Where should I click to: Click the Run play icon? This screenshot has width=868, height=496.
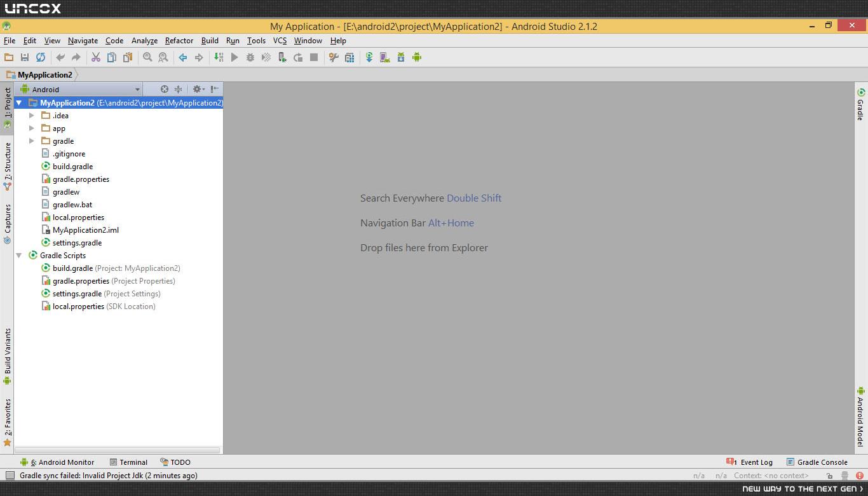(234, 57)
